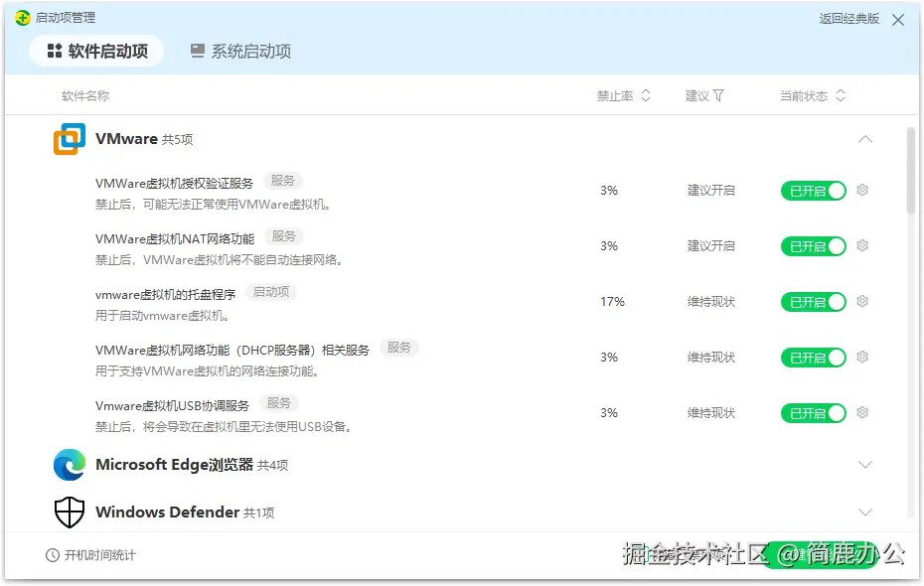Click the VMware application icon
The height and width of the screenshot is (586, 924).
coord(70,140)
